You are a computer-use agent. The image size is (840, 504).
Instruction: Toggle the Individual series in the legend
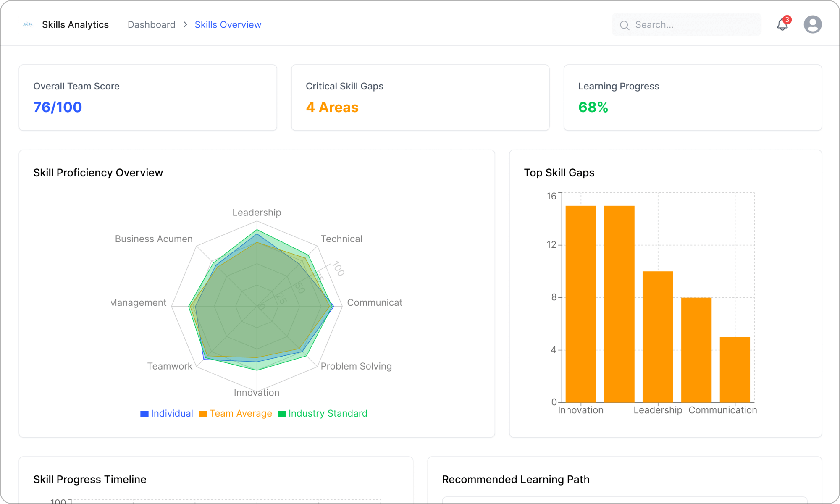click(x=171, y=413)
